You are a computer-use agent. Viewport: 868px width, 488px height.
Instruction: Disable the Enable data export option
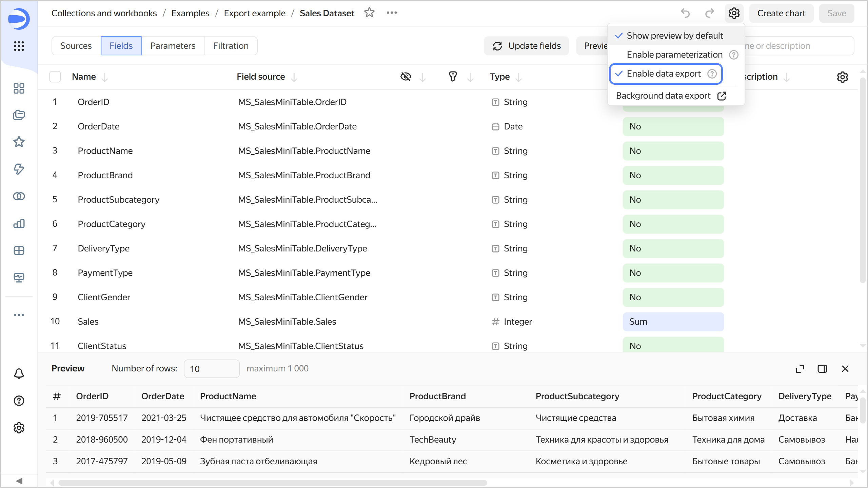point(664,74)
